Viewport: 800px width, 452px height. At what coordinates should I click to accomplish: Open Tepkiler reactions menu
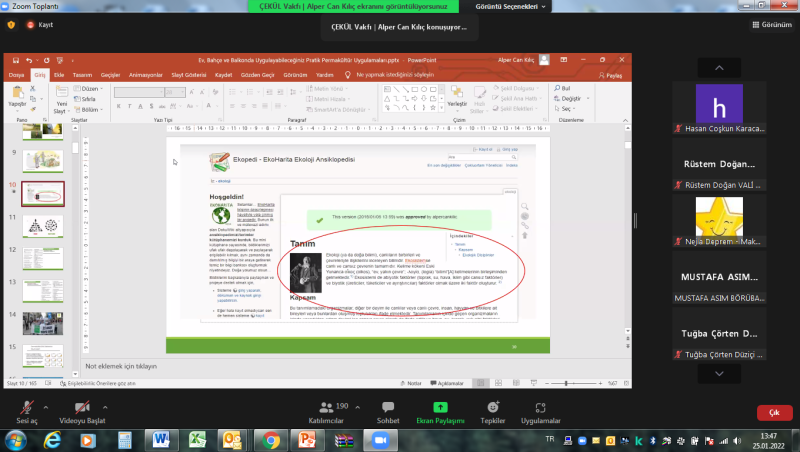point(492,411)
